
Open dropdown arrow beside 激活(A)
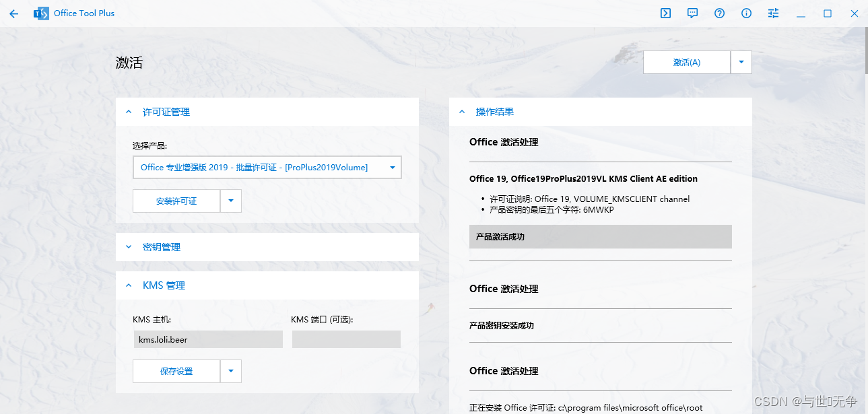(x=741, y=62)
